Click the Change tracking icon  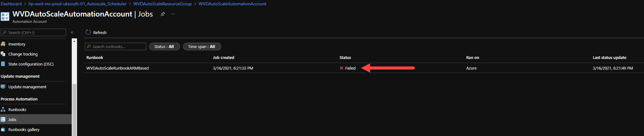[x=3, y=54]
